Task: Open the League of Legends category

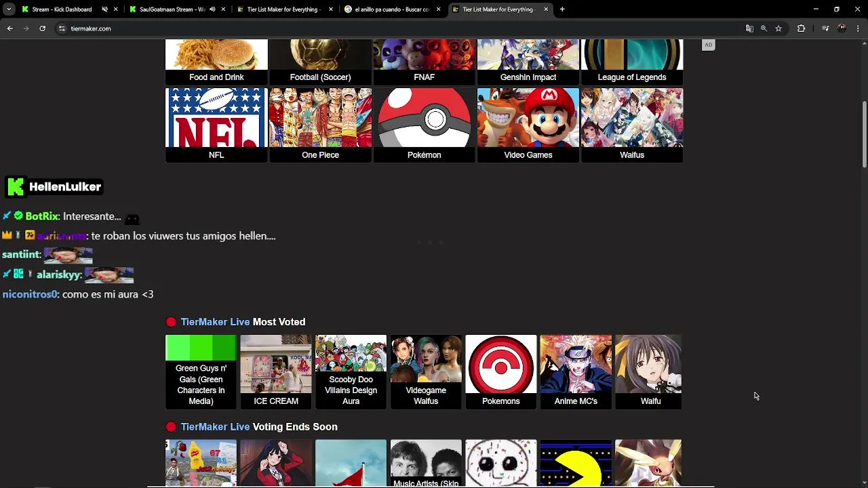Action: click(x=632, y=62)
